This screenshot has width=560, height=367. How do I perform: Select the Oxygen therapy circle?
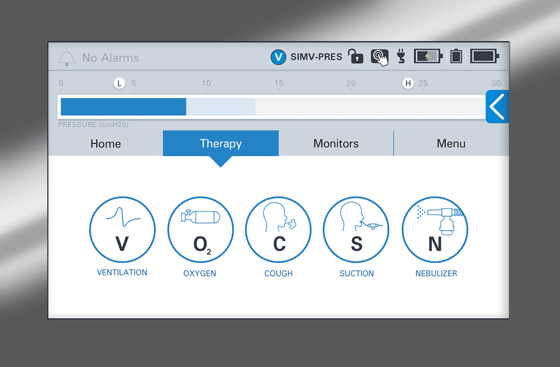click(x=200, y=230)
